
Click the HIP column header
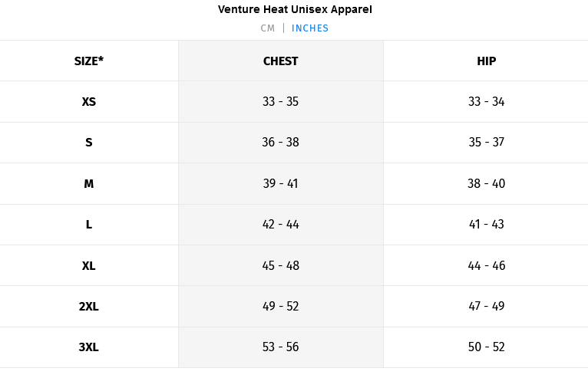point(486,61)
